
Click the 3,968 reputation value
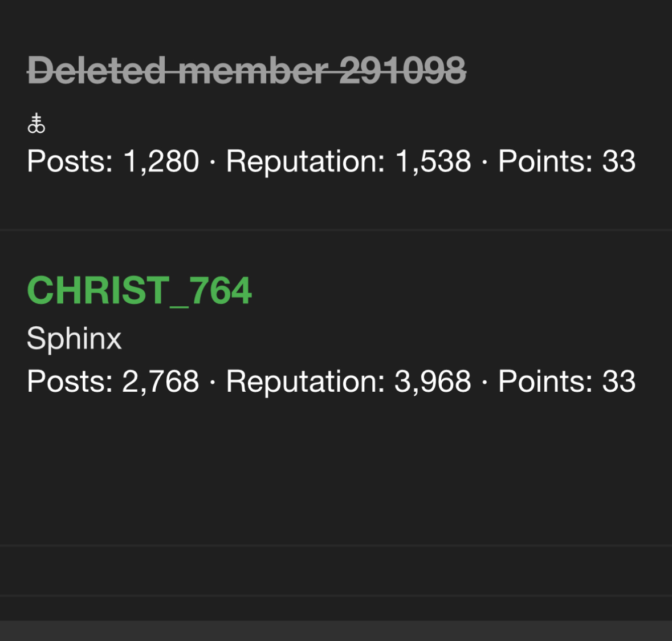(433, 382)
